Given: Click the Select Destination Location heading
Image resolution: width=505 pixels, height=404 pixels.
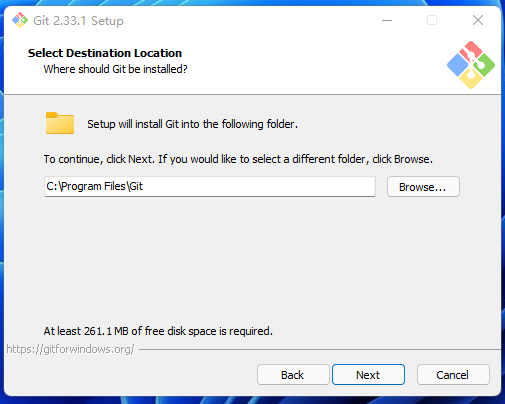Looking at the screenshot, I should (105, 53).
